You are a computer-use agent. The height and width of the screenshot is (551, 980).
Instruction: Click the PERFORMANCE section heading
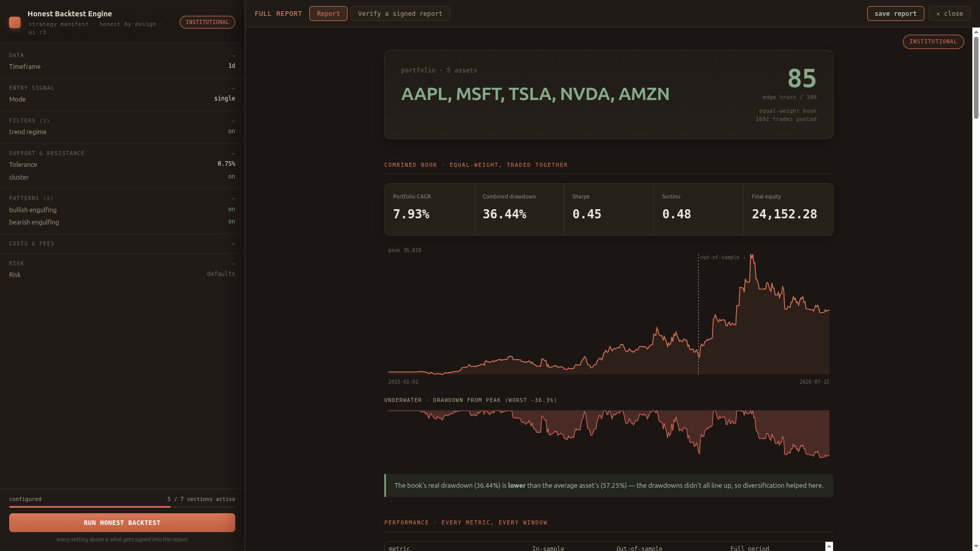(465, 523)
